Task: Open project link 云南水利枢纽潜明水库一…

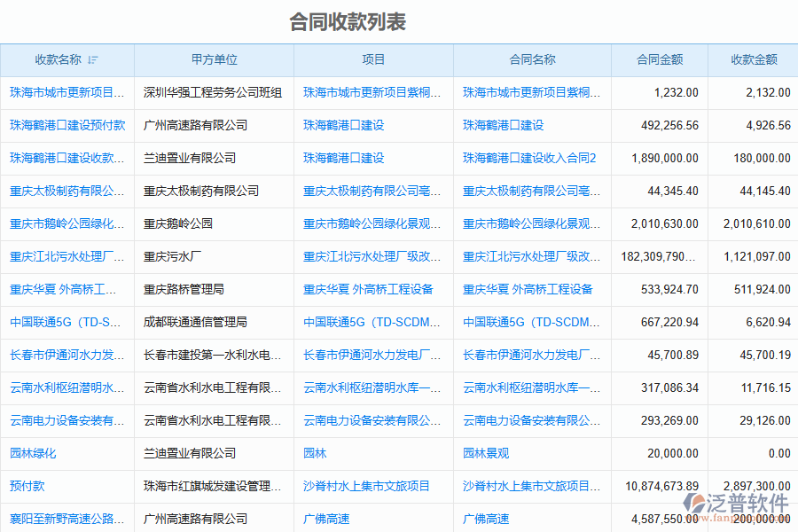Action: [372, 388]
